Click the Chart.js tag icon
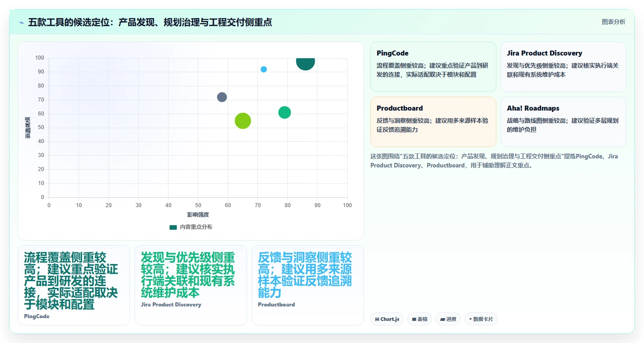 377,319
